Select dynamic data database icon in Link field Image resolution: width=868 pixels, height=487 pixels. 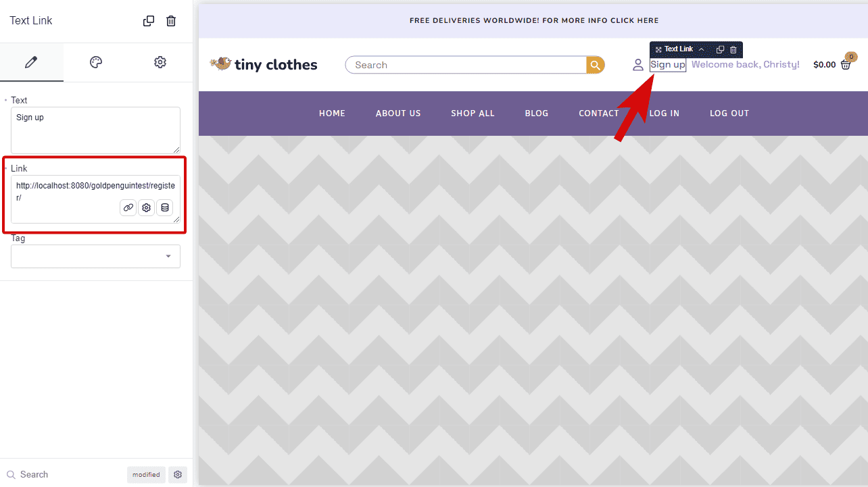[x=164, y=207]
